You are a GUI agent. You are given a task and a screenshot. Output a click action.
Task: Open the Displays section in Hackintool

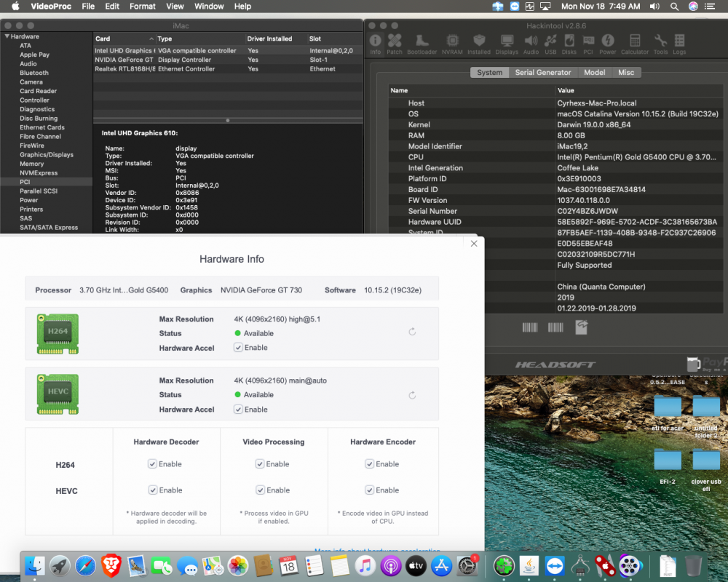[507, 44]
